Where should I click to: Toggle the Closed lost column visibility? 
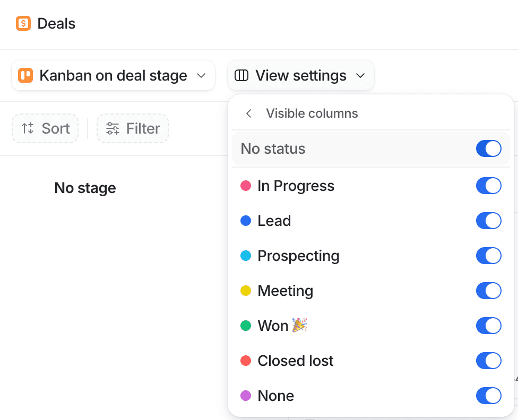pos(488,361)
